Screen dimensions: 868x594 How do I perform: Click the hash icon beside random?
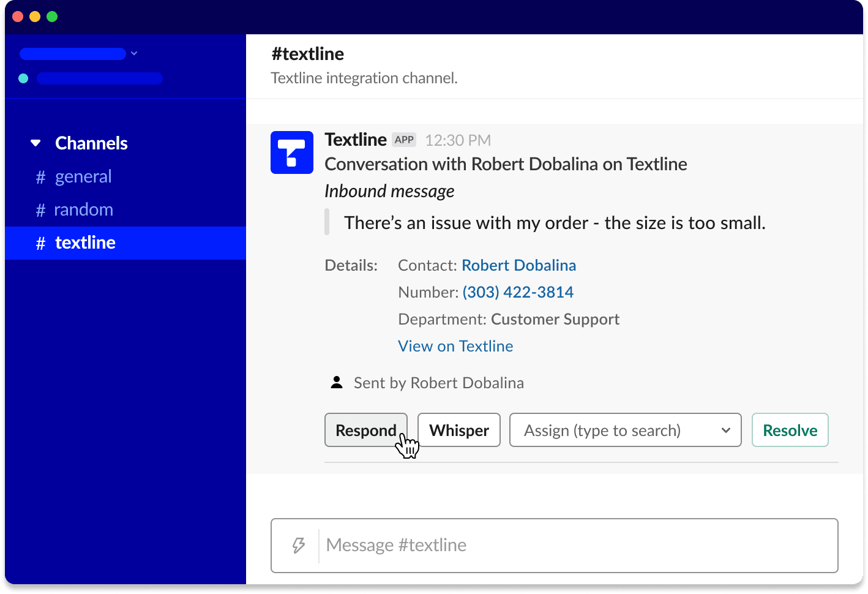41,210
